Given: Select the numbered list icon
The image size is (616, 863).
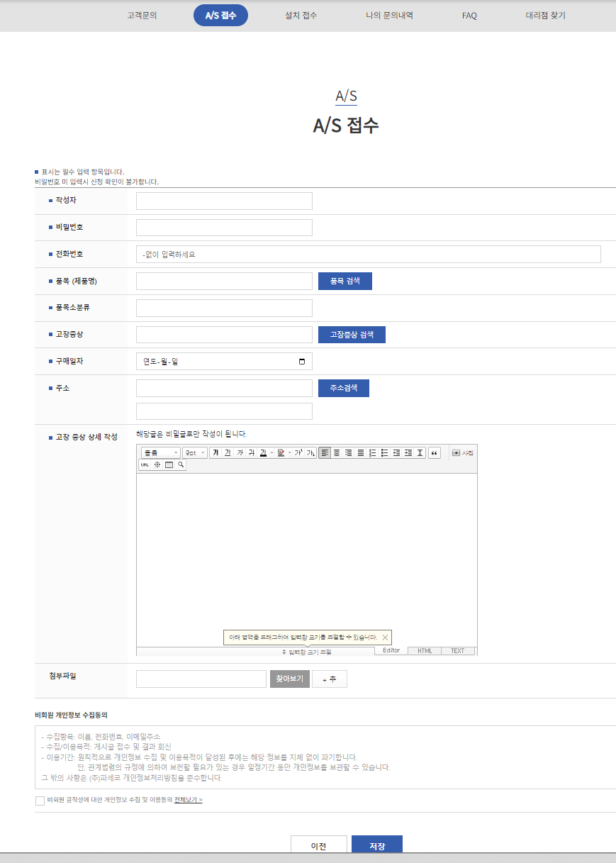Looking at the screenshot, I should 374,452.
